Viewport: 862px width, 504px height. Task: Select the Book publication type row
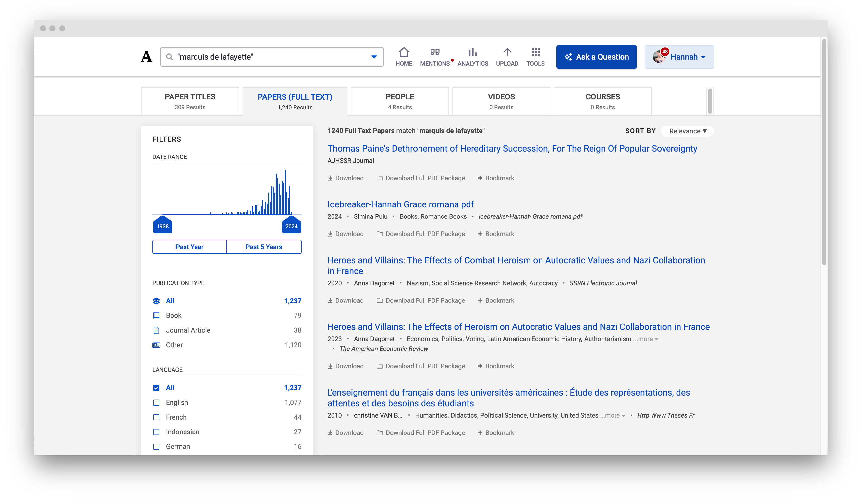(x=227, y=316)
